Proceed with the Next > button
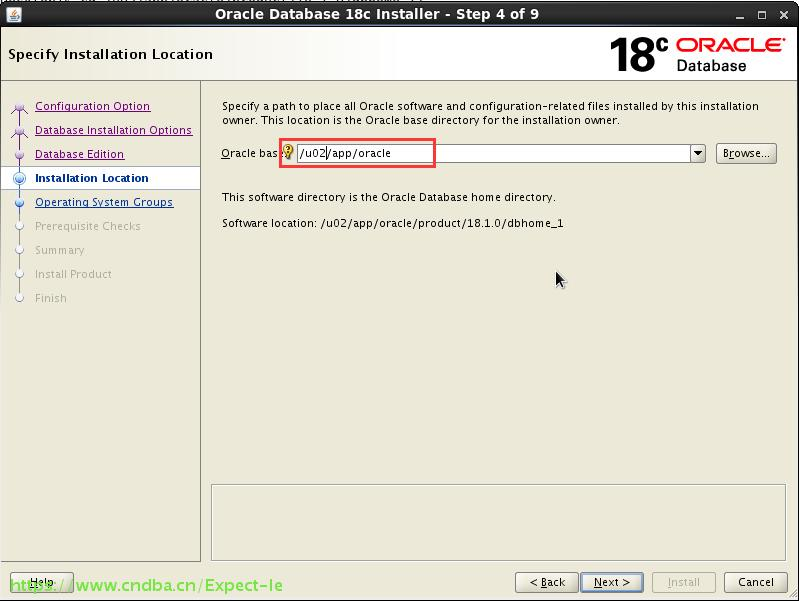This screenshot has height=601, width=799. click(611, 582)
